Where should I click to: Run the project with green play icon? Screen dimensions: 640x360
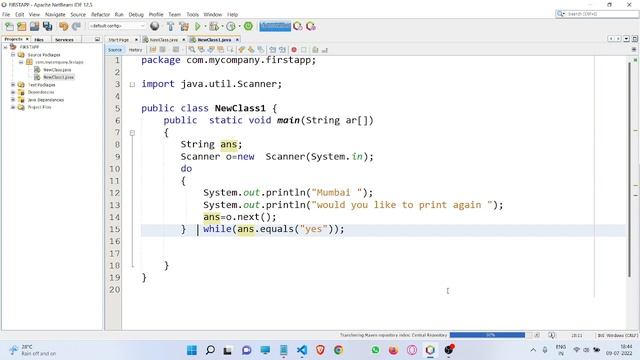(198, 27)
